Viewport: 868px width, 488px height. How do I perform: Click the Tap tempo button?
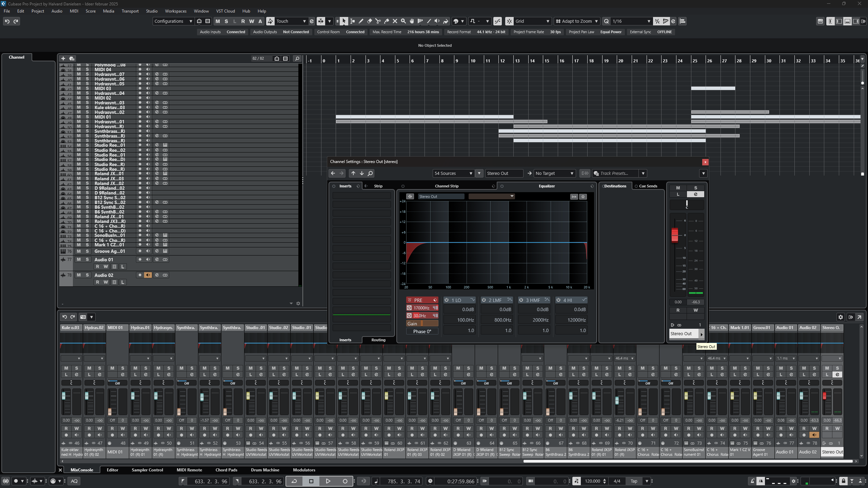(x=633, y=481)
